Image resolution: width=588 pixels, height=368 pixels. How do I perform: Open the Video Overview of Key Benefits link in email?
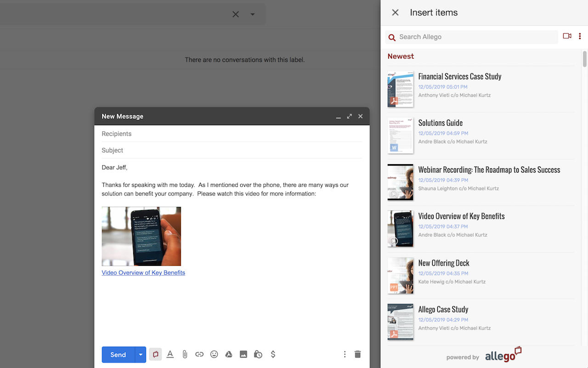pyautogui.click(x=143, y=273)
